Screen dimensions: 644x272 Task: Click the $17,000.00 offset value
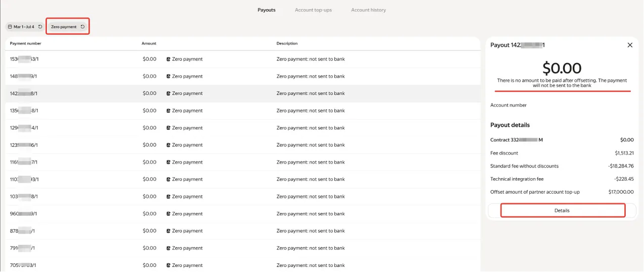point(621,192)
